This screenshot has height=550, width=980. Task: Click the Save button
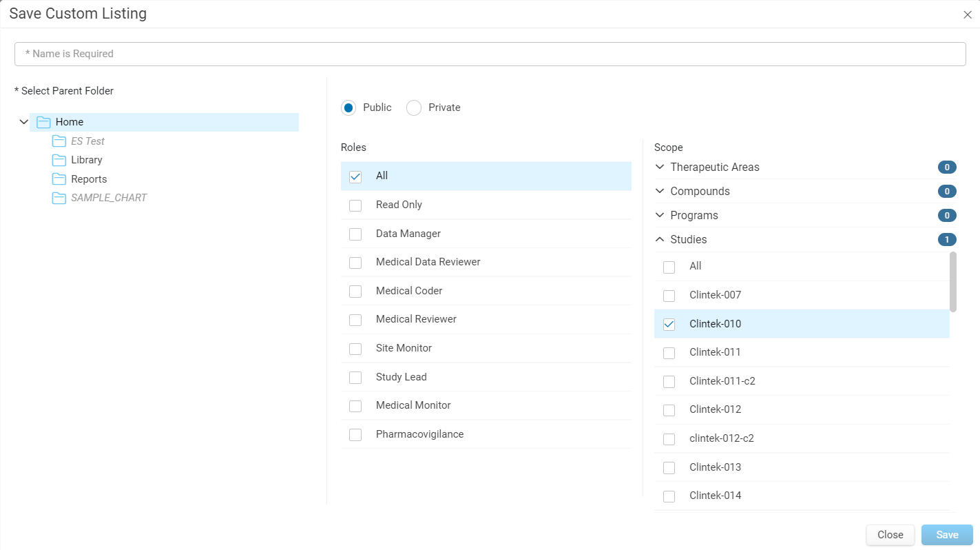tap(947, 535)
